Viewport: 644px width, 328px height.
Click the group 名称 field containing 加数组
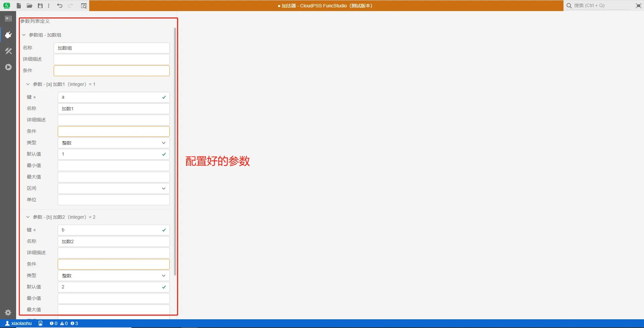click(112, 48)
